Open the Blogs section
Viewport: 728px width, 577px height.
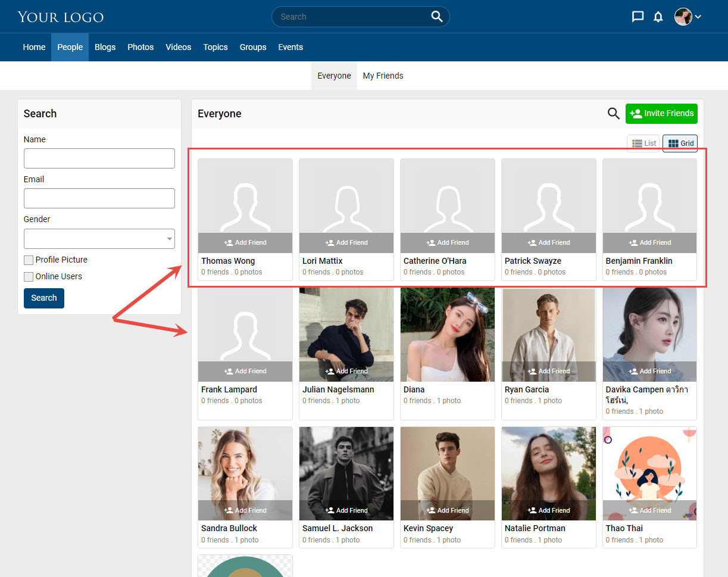click(105, 47)
